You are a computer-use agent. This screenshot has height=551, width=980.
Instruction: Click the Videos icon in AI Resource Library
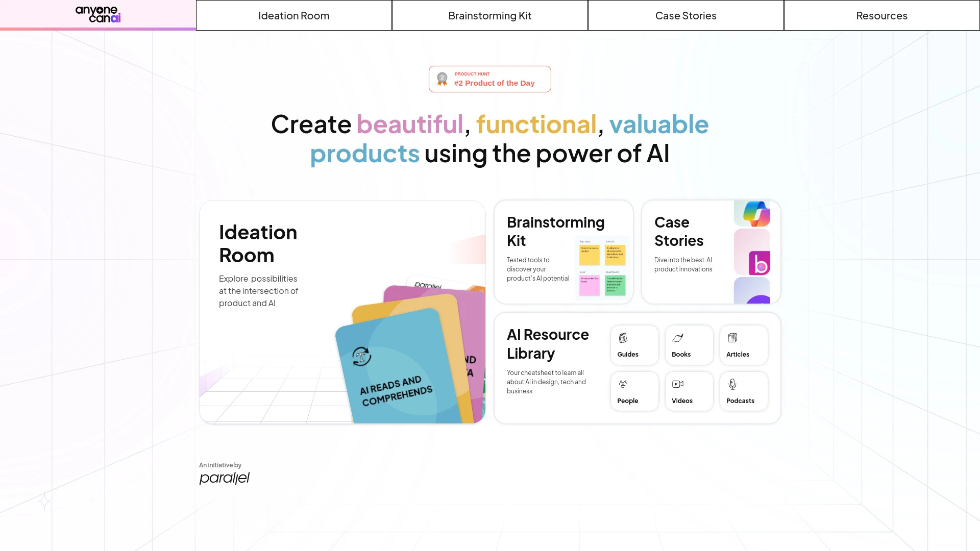click(678, 384)
